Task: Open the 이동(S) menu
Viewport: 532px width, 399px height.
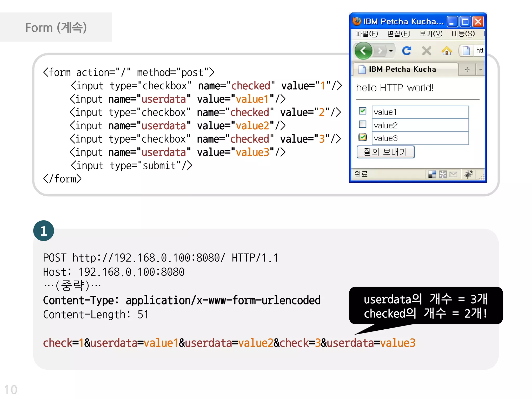Action: point(463,34)
